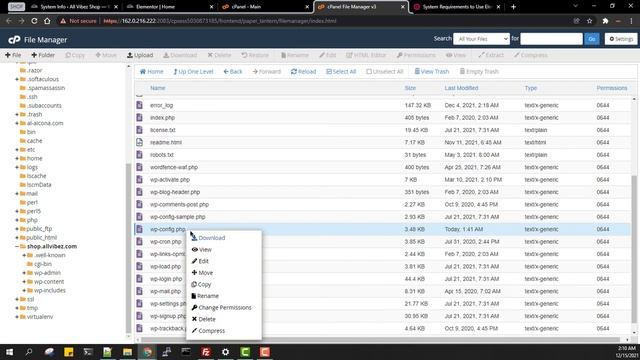Open the wp-includes folder in tree
Image resolution: width=640 pixels, height=360 pixels.
[50, 290]
